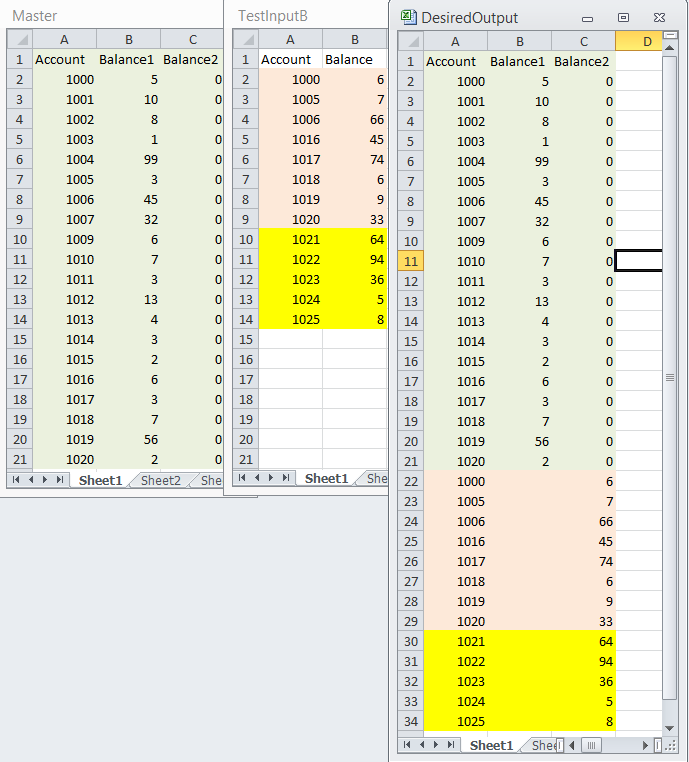Select row 15 header in TestInputB window
Screen dimensions: 689x762
[x=246, y=339]
